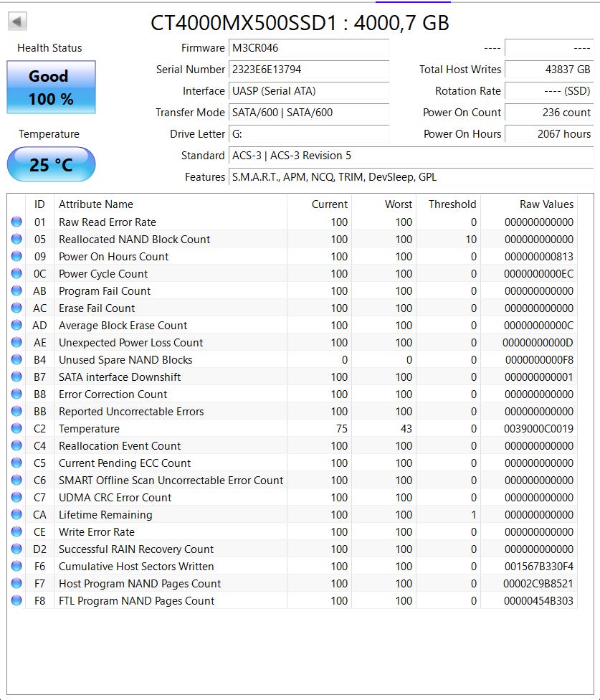Viewport: 600px width, 700px height.
Task: Select the Serial Number field 2323E6E13794
Action: [x=309, y=69]
